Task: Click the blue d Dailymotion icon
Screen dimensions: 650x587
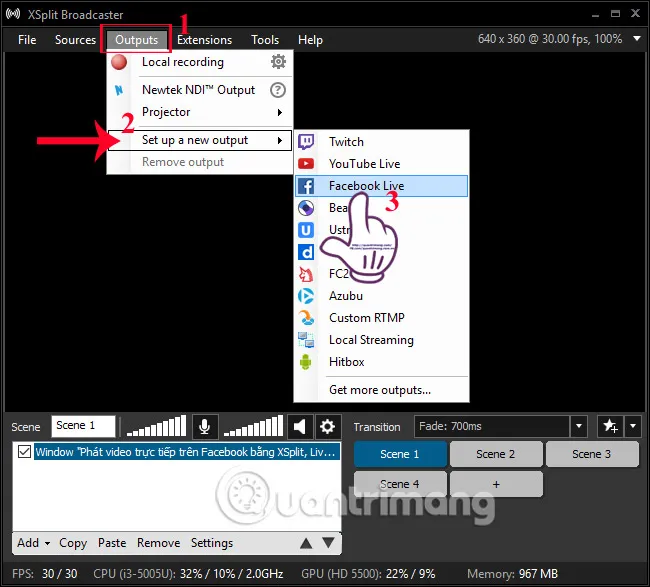Action: (306, 252)
